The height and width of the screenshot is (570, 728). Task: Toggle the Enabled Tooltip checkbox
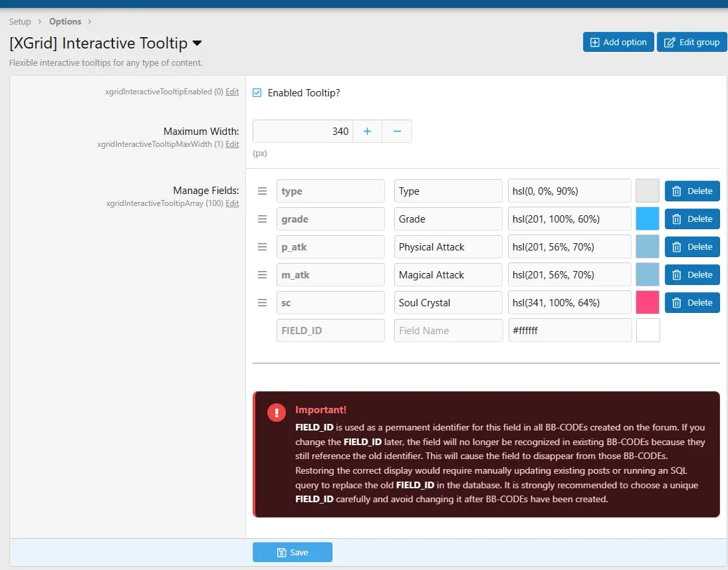coord(257,93)
